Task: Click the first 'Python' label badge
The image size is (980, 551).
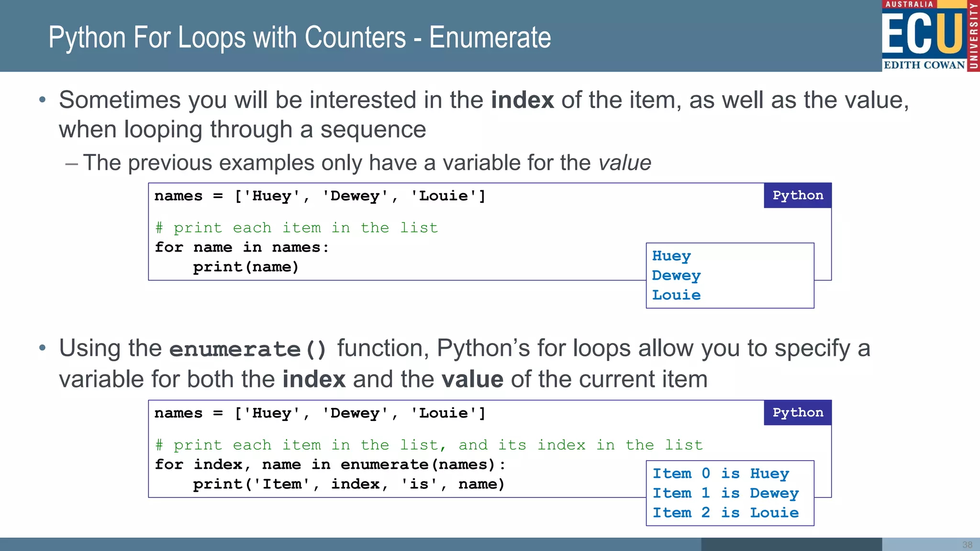Action: click(798, 195)
